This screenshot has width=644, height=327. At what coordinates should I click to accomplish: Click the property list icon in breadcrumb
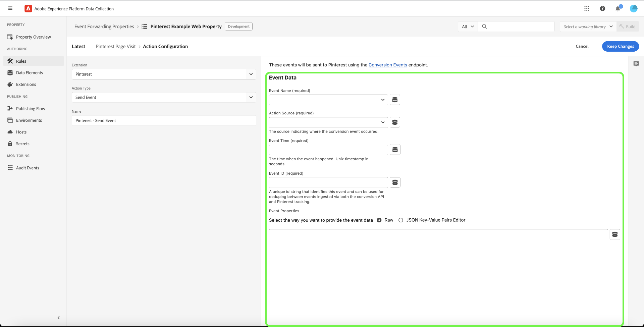pyautogui.click(x=145, y=26)
